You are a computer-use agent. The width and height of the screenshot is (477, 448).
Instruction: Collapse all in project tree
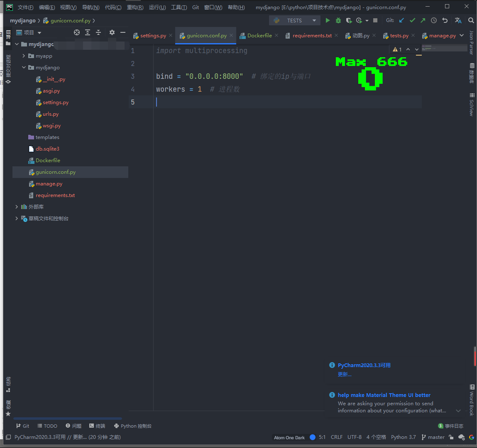pos(98,32)
